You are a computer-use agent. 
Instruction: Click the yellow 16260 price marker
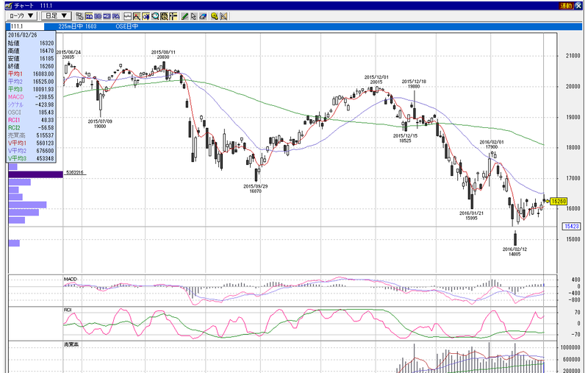tap(559, 201)
